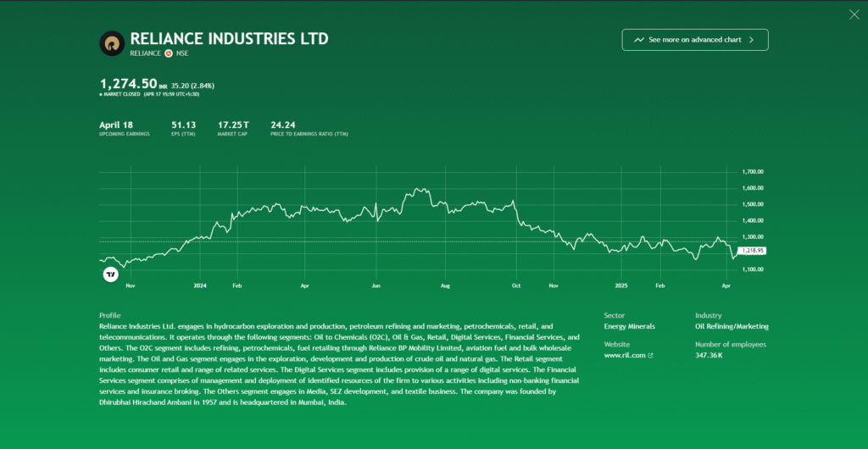
Task: Click the 1,400.00 axis label
Action: 753,220
